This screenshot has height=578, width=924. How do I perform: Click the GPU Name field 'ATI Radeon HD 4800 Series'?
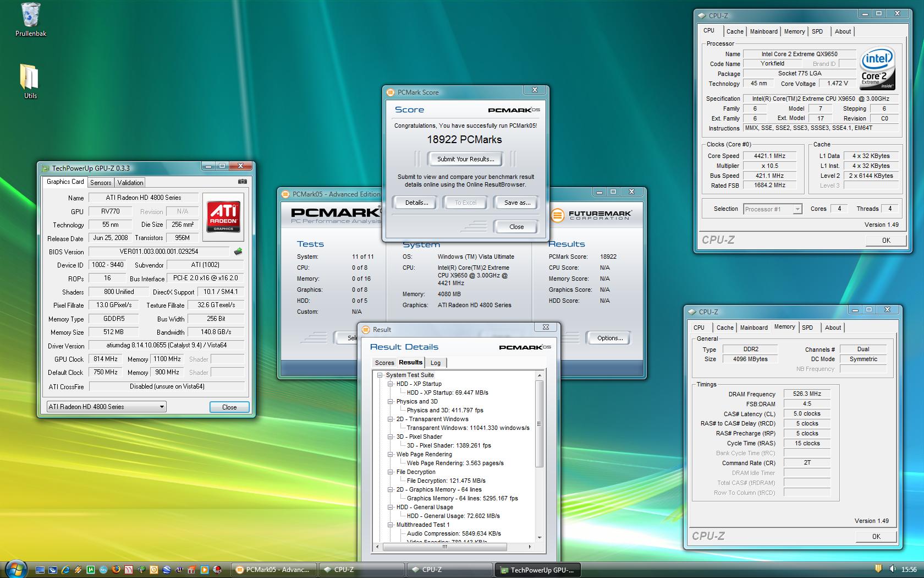[x=144, y=198]
